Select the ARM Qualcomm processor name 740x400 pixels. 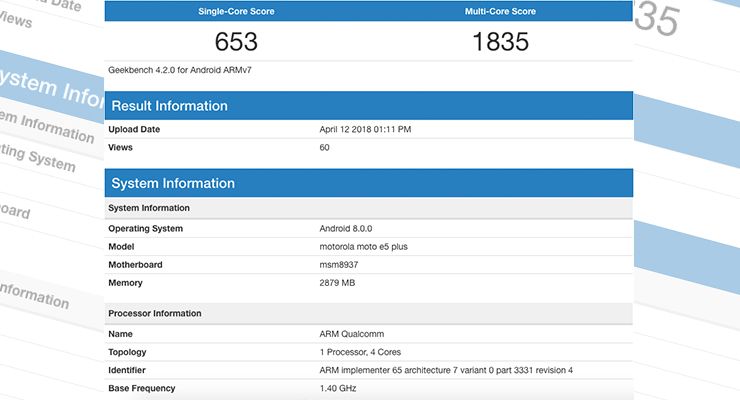[x=353, y=335]
